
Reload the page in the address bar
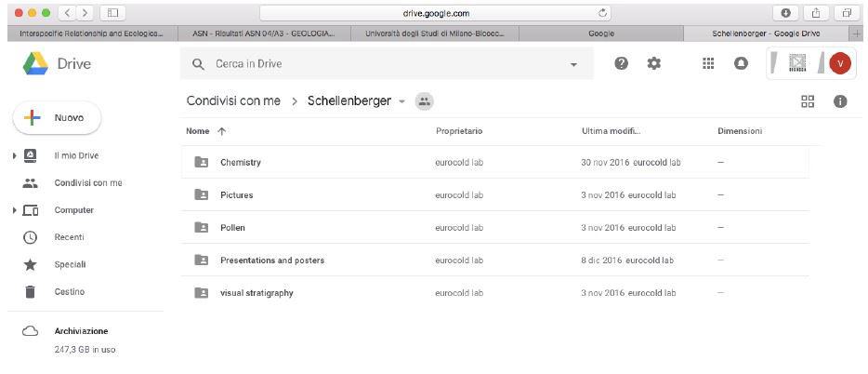tap(603, 13)
